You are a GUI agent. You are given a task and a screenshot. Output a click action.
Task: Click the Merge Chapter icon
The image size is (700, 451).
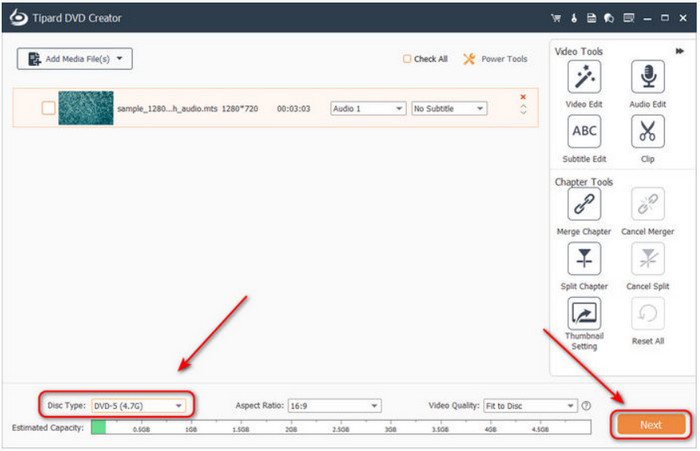(x=584, y=204)
